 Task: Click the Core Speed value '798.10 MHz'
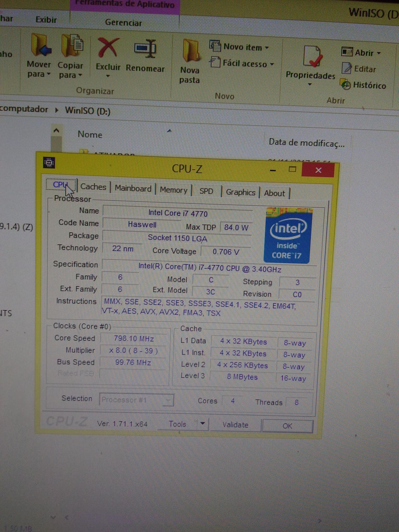click(134, 338)
